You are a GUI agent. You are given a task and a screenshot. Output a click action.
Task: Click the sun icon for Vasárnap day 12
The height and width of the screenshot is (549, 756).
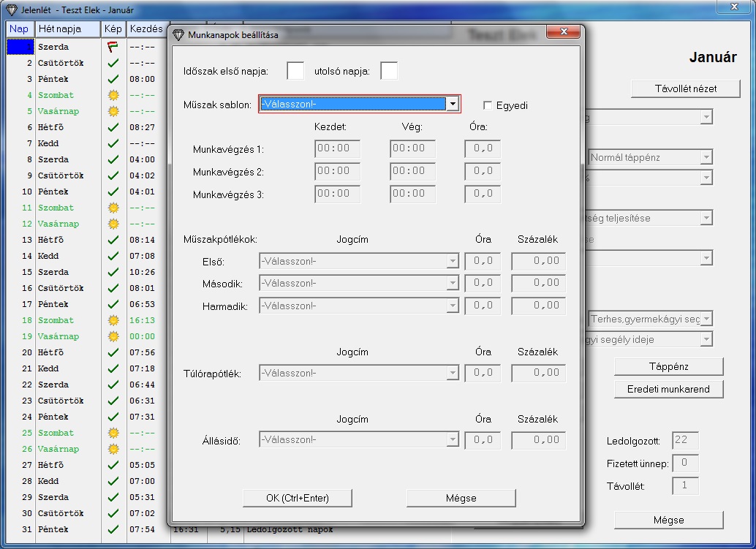[113, 224]
